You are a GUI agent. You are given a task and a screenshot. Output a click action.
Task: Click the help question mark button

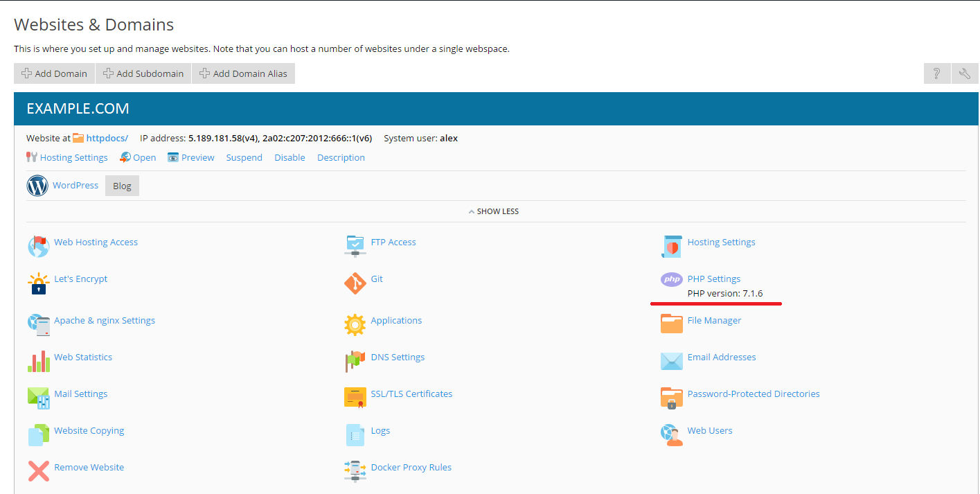coord(936,73)
